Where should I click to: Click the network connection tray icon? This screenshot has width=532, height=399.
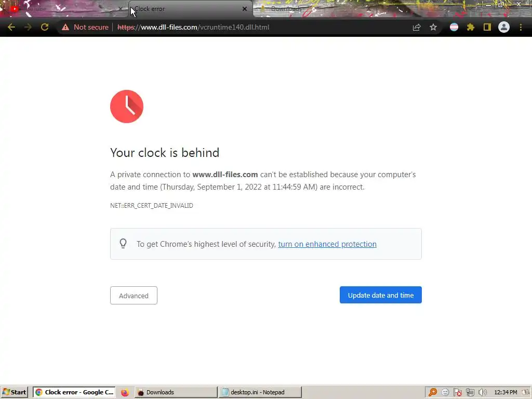coord(470,392)
